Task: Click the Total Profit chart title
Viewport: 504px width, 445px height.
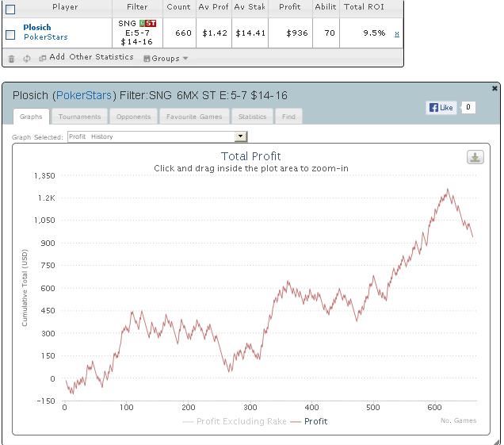Action: pos(251,156)
